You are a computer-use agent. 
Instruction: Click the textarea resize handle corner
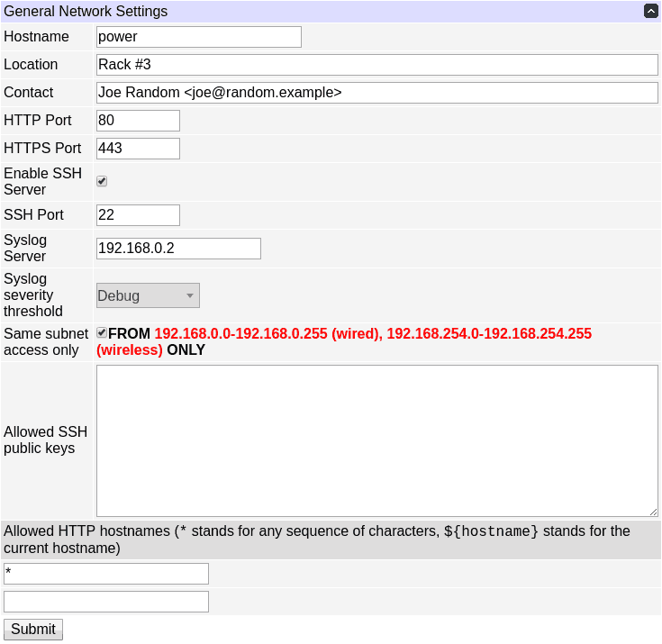pos(653,511)
